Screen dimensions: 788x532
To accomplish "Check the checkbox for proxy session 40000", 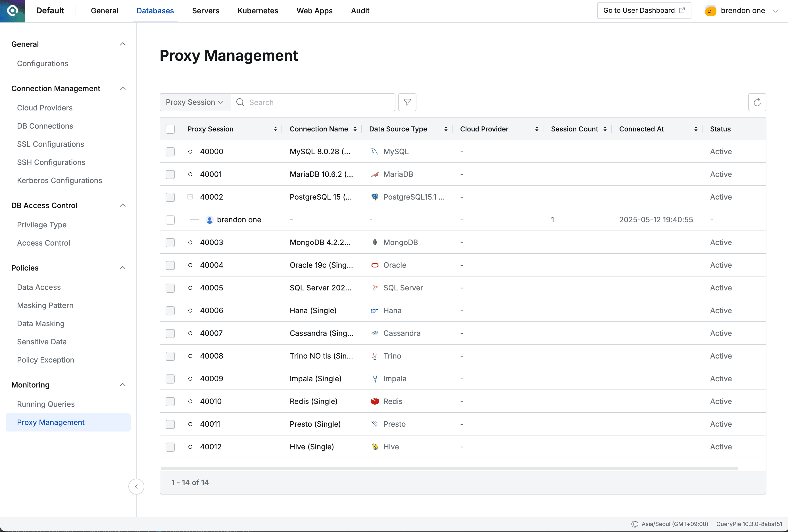I will click(170, 152).
